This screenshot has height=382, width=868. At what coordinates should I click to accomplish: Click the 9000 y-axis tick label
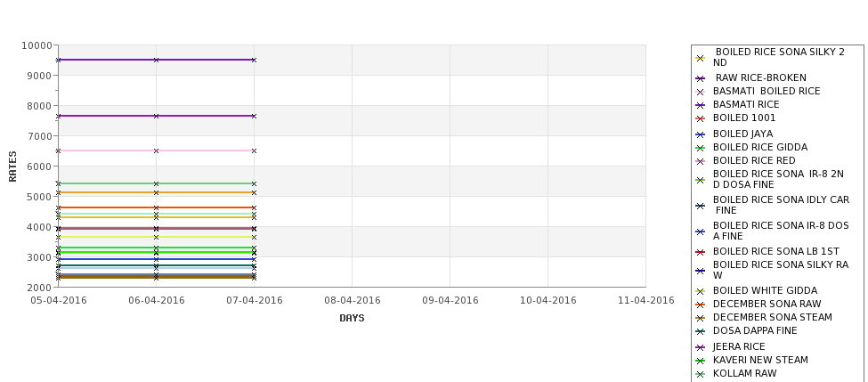(40, 76)
